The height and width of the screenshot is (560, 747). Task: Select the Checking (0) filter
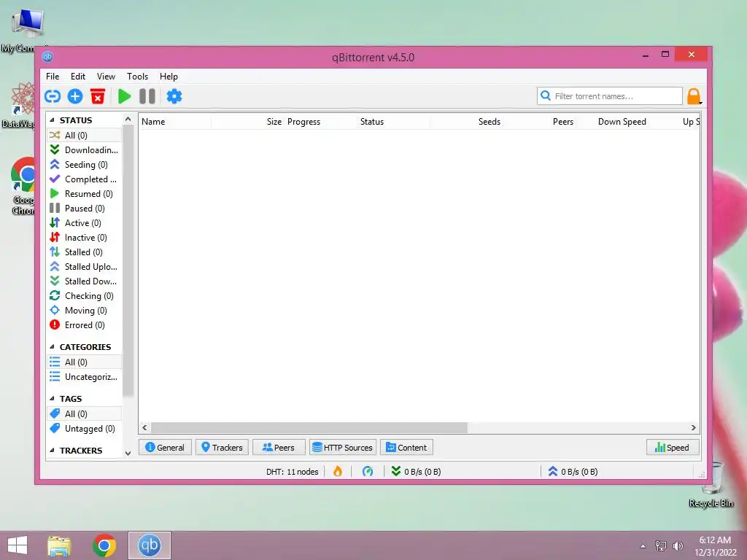[x=85, y=296]
